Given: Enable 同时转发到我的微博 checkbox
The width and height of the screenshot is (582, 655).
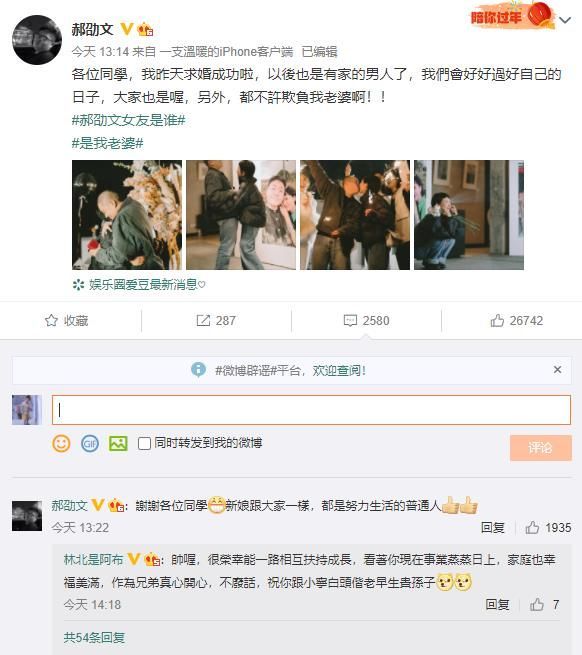Looking at the screenshot, I should pyautogui.click(x=144, y=443).
